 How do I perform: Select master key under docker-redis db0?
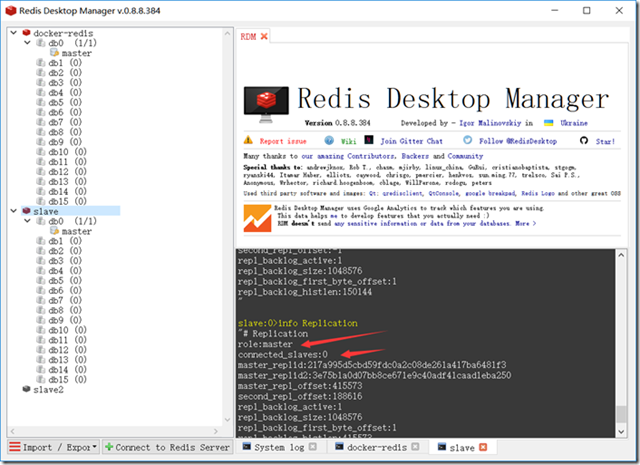click(77, 53)
